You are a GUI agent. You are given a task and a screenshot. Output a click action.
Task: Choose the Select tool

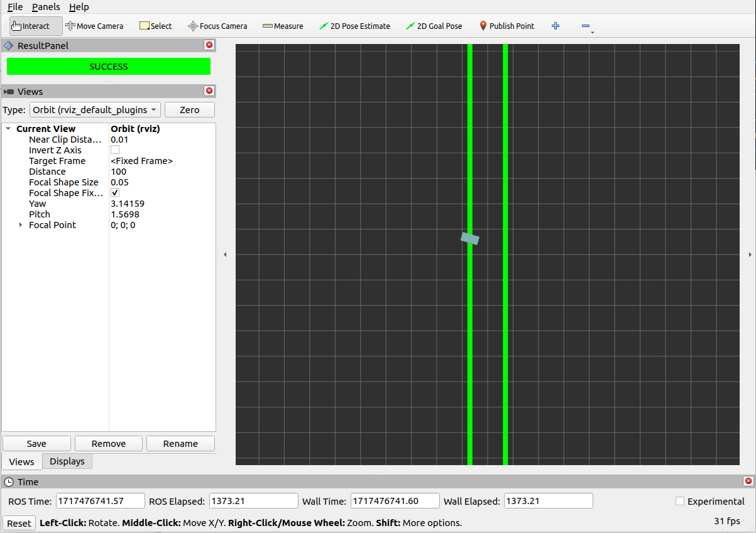(x=155, y=26)
